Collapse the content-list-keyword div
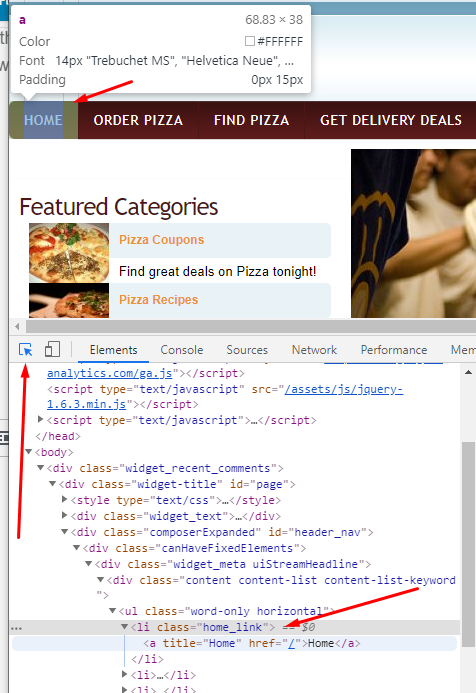The width and height of the screenshot is (476, 693). [100, 579]
